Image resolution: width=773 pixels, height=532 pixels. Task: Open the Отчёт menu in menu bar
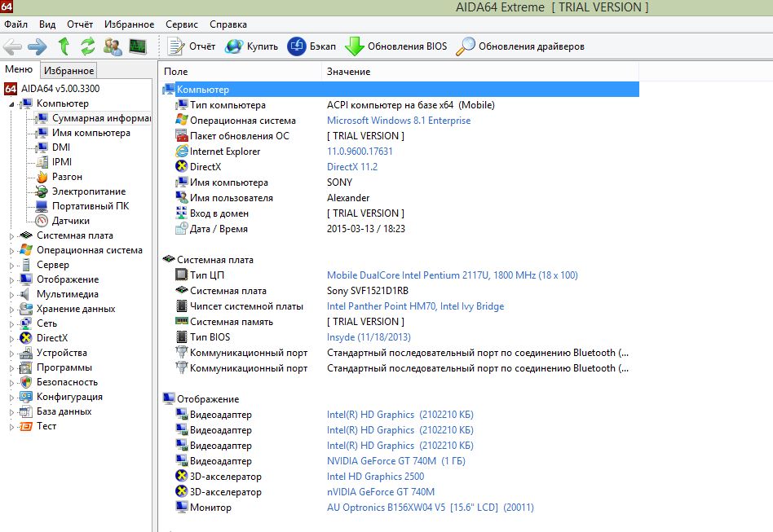80,24
